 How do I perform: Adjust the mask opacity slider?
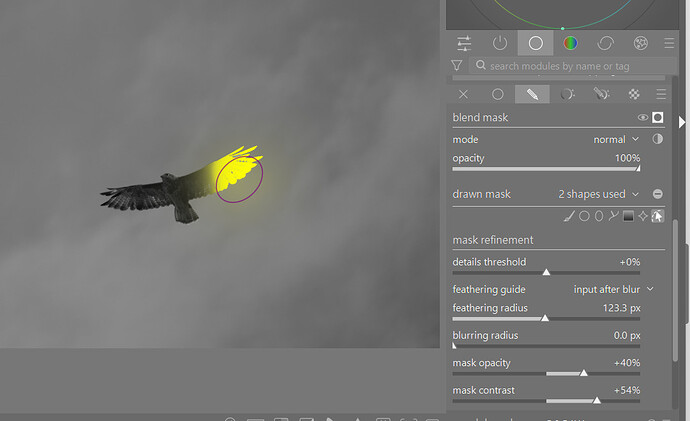click(546, 373)
